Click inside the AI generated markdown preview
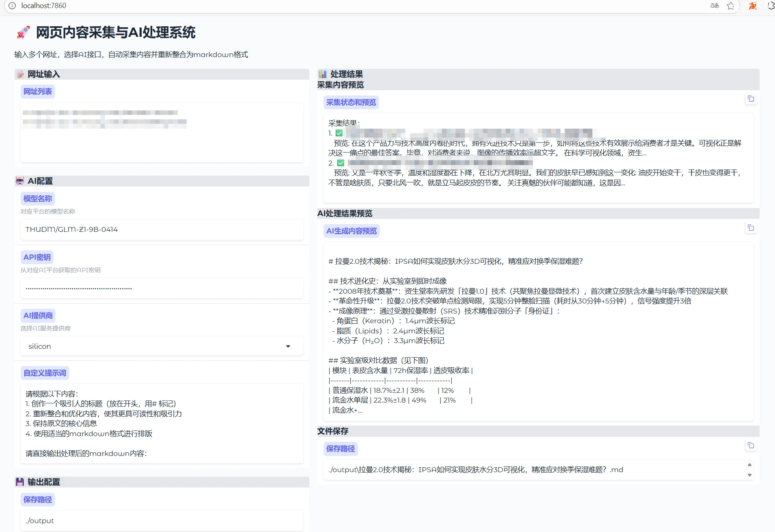775x532 pixels. [539, 331]
